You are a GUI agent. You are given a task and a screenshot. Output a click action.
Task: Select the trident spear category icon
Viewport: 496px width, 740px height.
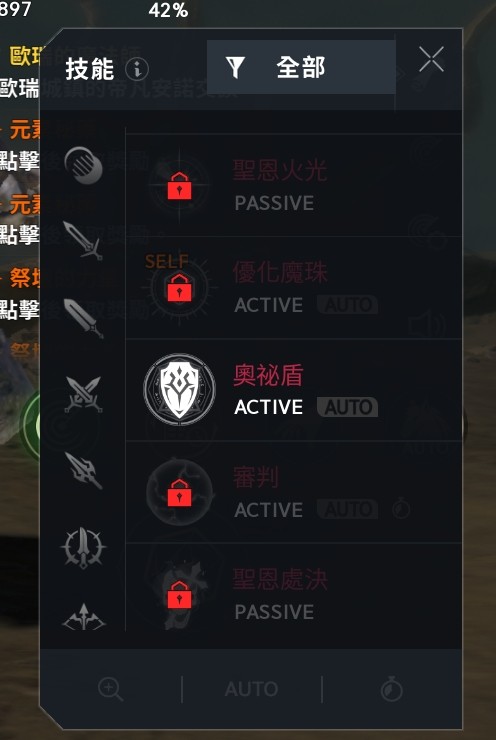point(84,471)
